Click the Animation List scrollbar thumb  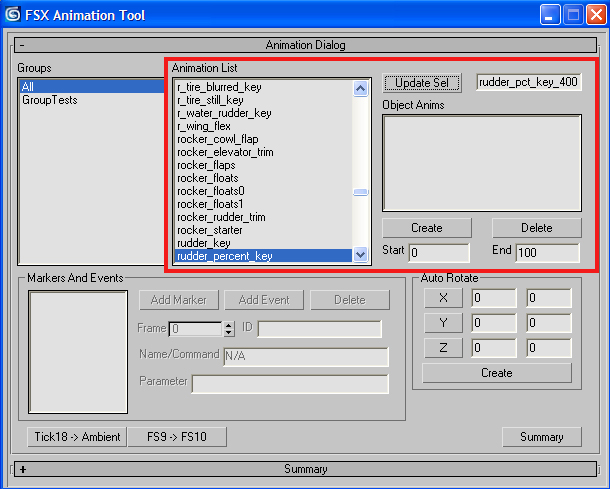(x=360, y=192)
